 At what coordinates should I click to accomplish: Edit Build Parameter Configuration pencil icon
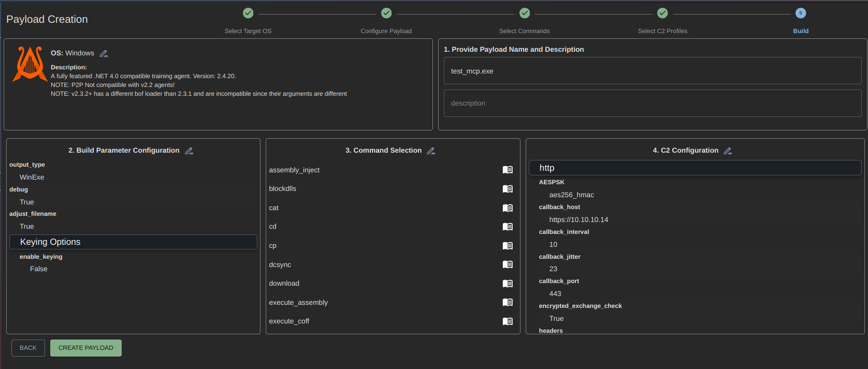click(x=189, y=151)
